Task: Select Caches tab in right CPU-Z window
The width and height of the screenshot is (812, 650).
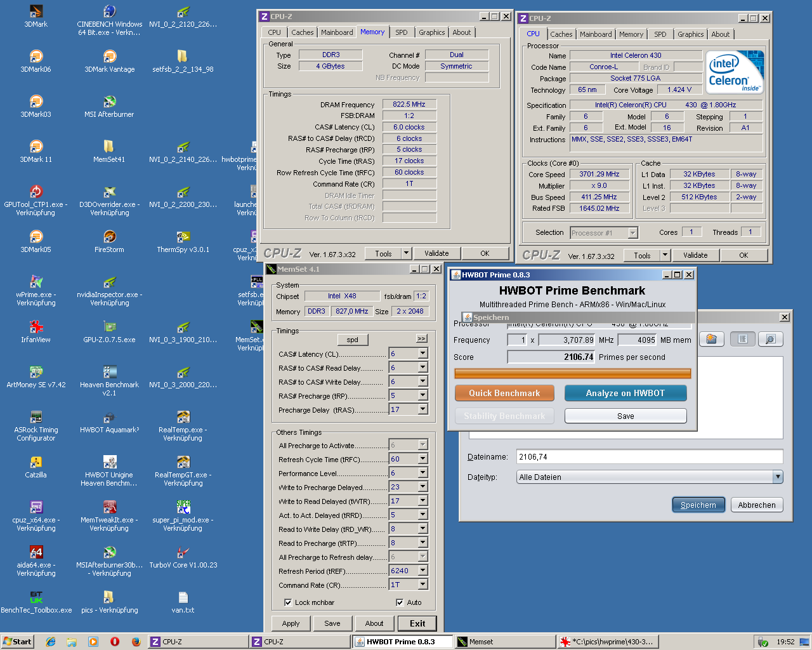Action: [x=561, y=34]
